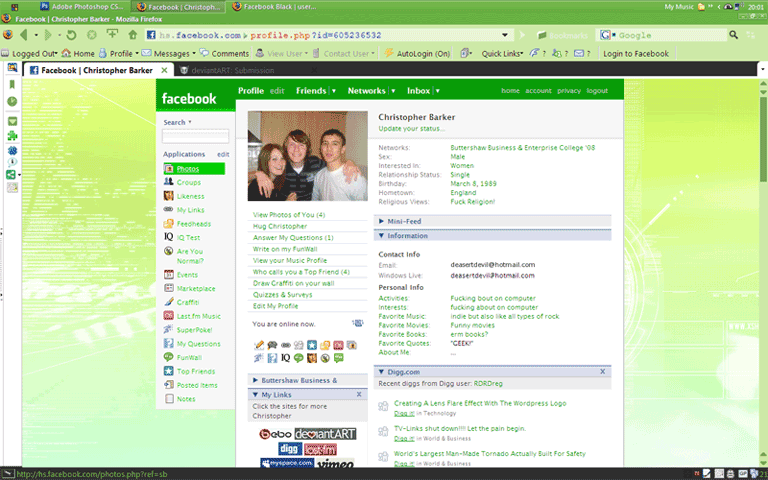Open the Marketplace application icon
The width and height of the screenshot is (768, 480).
[168, 288]
